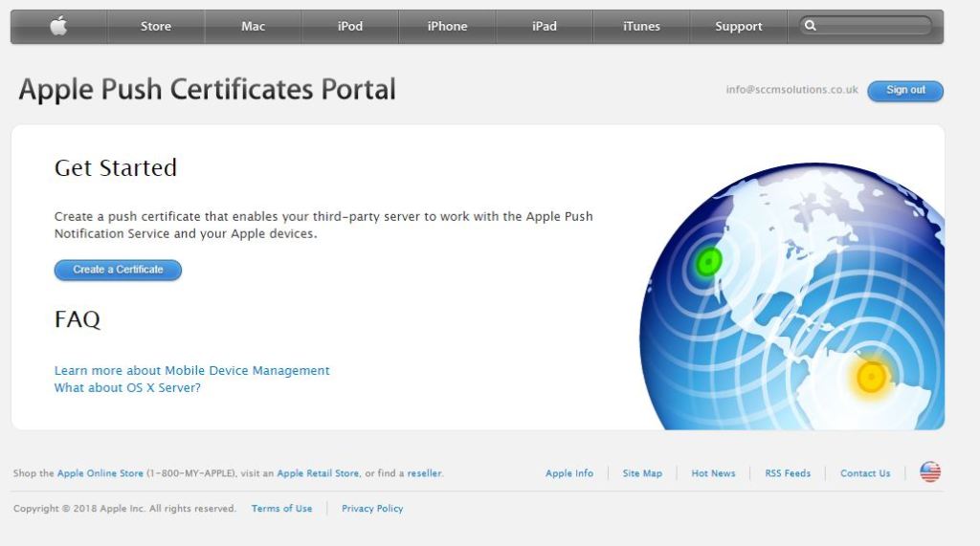Open the What about OS X Server link
Screen dimensions: 980x546
pyautogui.click(x=127, y=388)
